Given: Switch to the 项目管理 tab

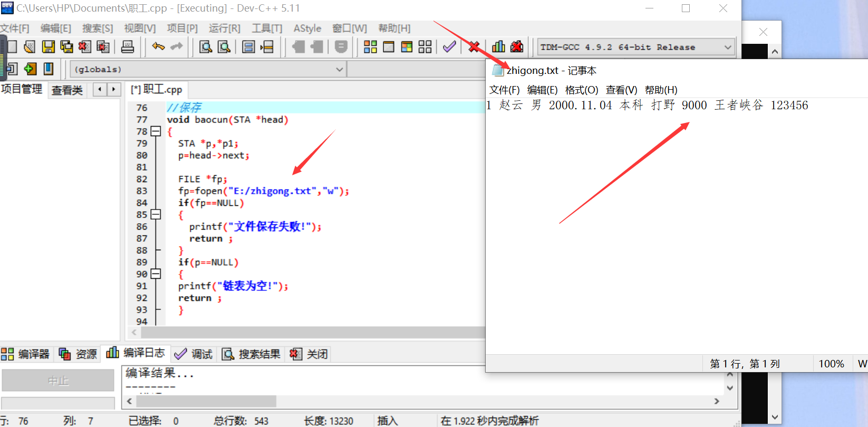Looking at the screenshot, I should pos(22,89).
